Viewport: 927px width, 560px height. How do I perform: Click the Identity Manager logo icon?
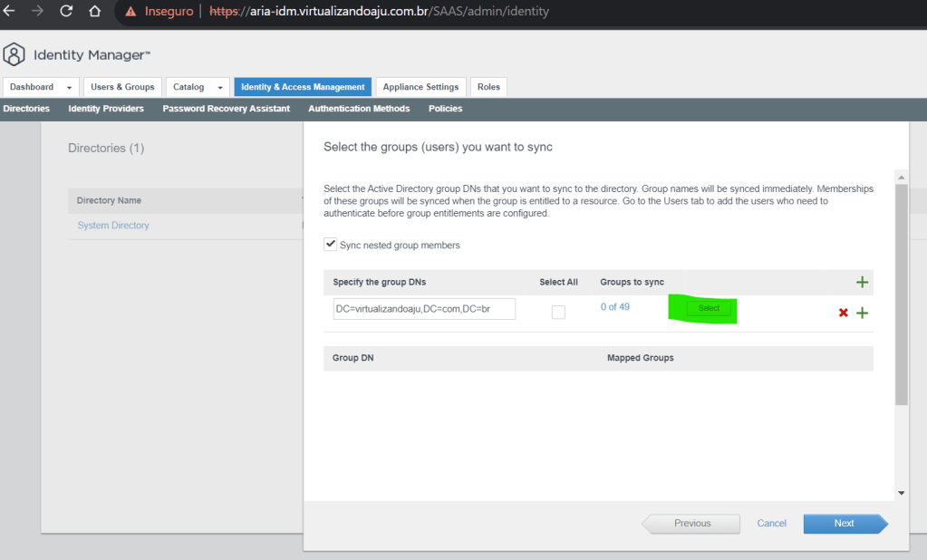pos(14,55)
